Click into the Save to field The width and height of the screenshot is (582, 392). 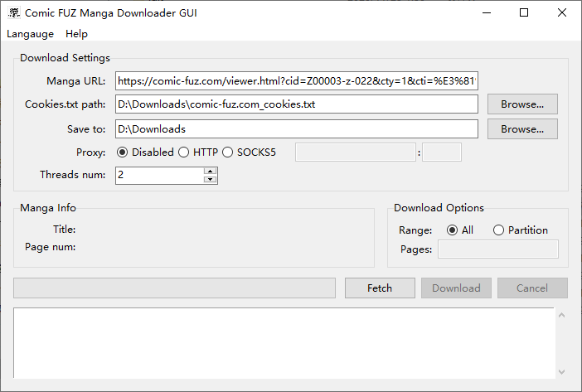tap(297, 129)
